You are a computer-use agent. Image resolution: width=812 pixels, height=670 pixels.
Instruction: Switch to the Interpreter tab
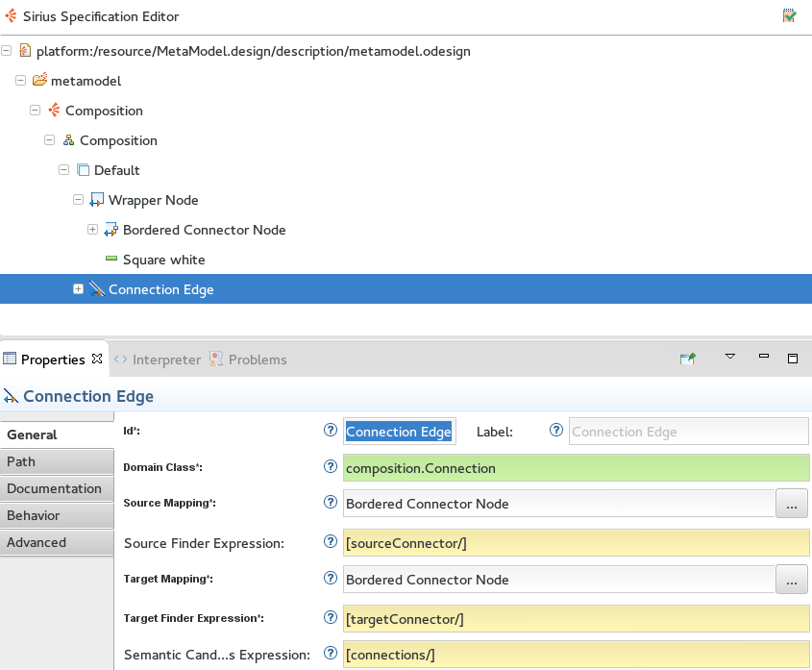pyautogui.click(x=158, y=360)
